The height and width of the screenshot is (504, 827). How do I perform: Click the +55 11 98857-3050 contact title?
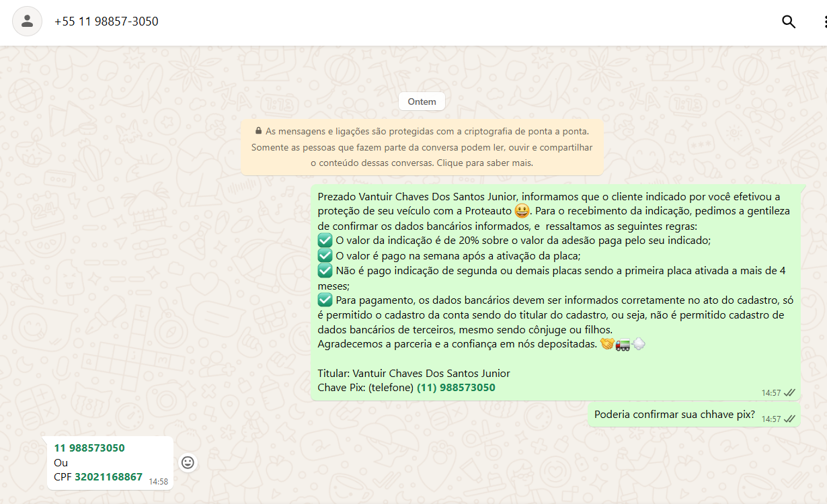pos(106,22)
